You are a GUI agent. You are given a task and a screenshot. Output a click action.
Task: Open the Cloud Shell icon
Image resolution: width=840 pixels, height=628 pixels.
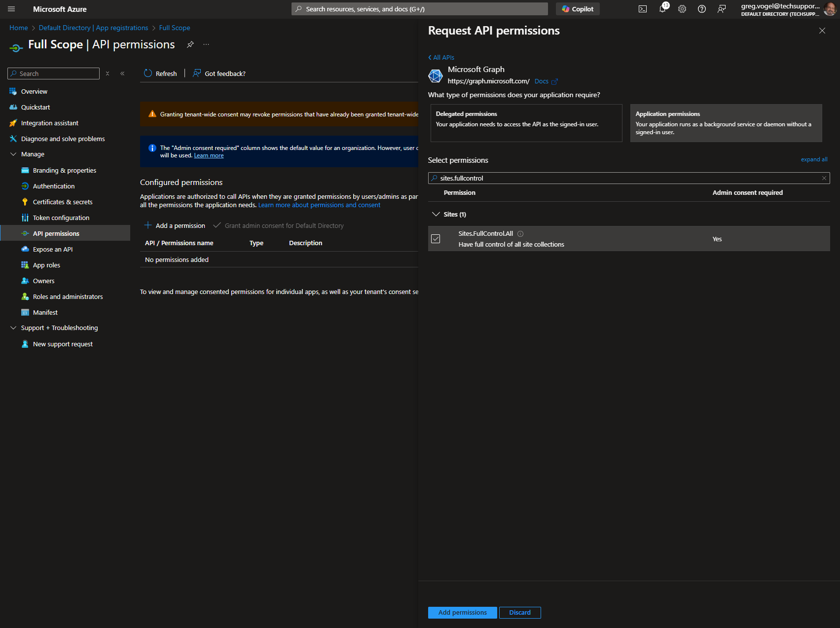(642, 9)
